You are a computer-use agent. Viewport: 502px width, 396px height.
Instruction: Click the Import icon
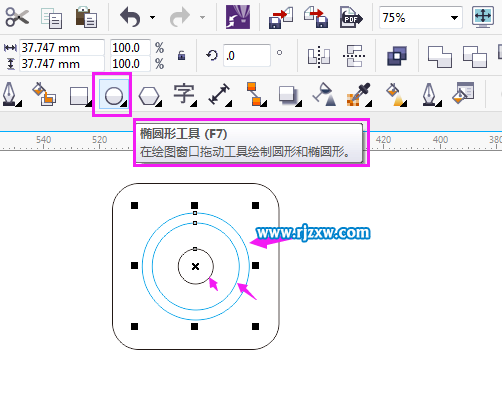(x=281, y=17)
